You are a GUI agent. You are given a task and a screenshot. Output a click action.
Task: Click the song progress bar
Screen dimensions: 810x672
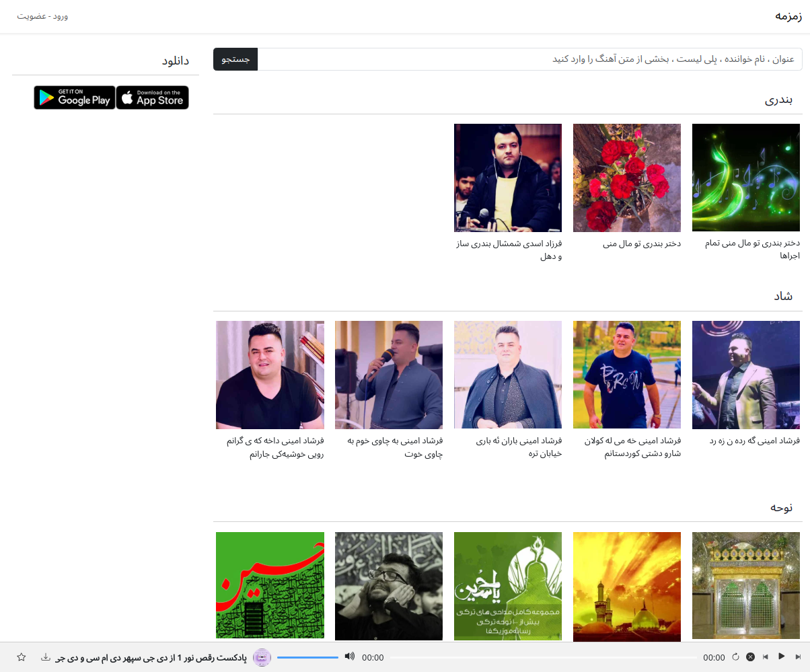point(544,657)
